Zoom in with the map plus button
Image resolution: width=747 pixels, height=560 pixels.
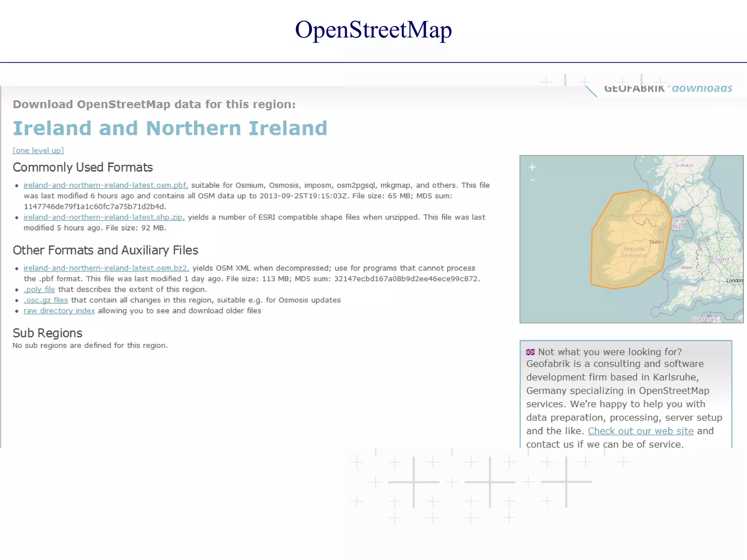point(533,167)
